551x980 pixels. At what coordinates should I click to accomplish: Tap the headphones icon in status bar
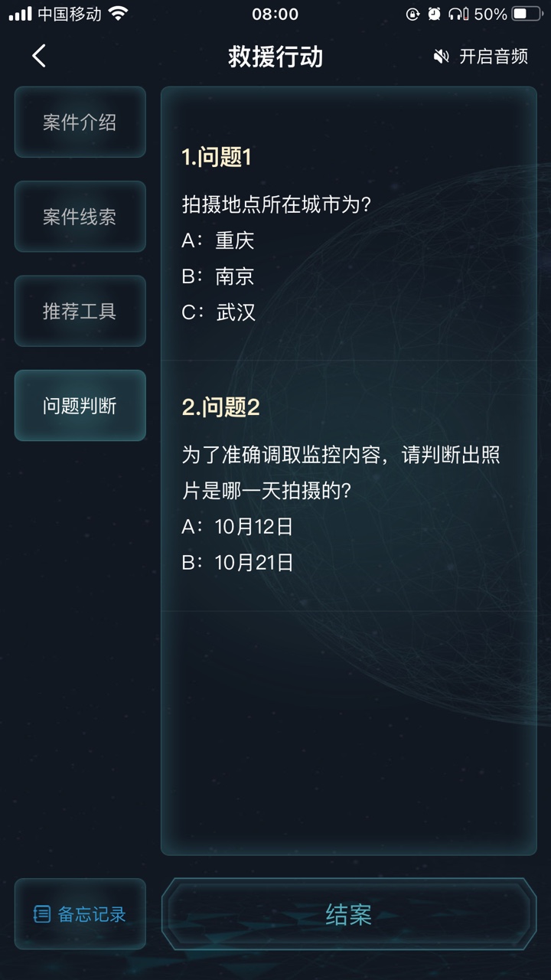[458, 14]
